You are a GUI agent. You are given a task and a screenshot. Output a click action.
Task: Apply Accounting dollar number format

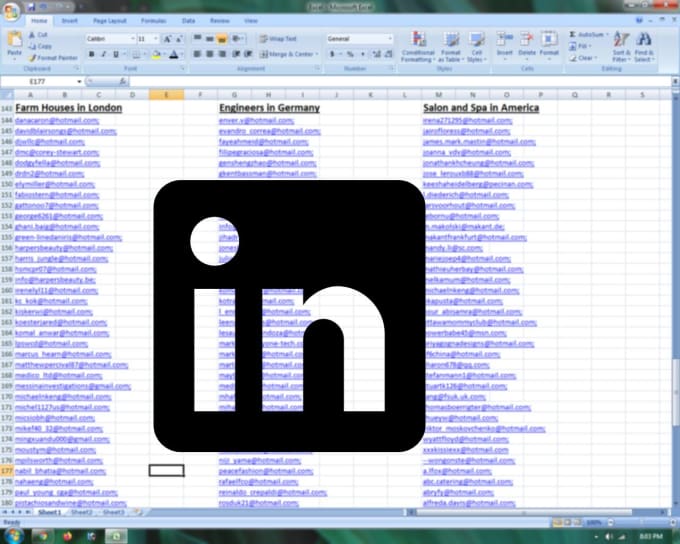(x=332, y=54)
